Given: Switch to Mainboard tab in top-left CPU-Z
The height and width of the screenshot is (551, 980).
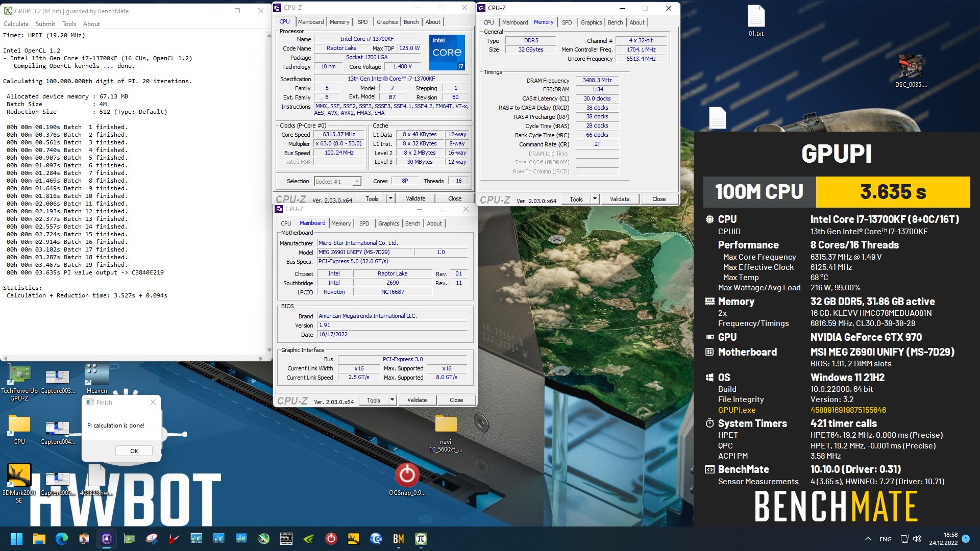Looking at the screenshot, I should [311, 22].
